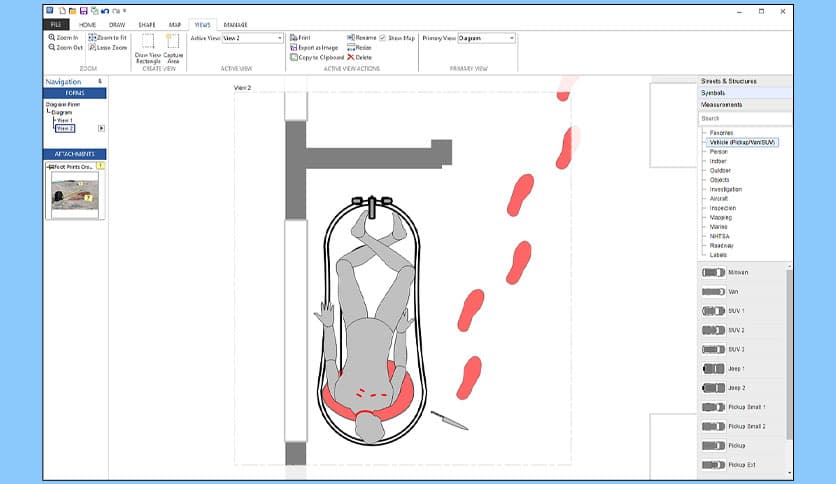Pick the Minivan symbol
Image resolution: width=836 pixels, height=484 pixels.
(x=739, y=272)
